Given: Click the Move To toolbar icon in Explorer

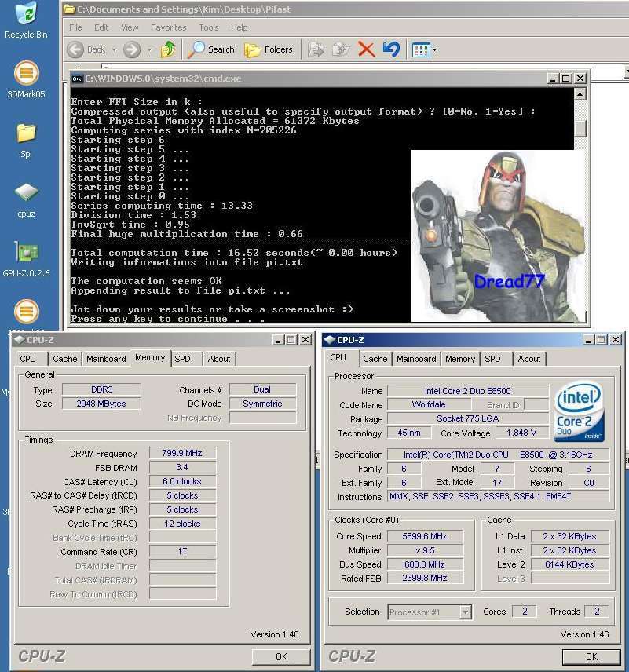Looking at the screenshot, I should [316, 49].
